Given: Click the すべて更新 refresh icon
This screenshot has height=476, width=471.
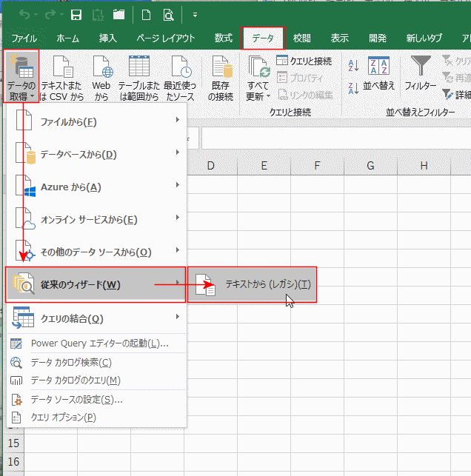Looking at the screenshot, I should click(258, 67).
